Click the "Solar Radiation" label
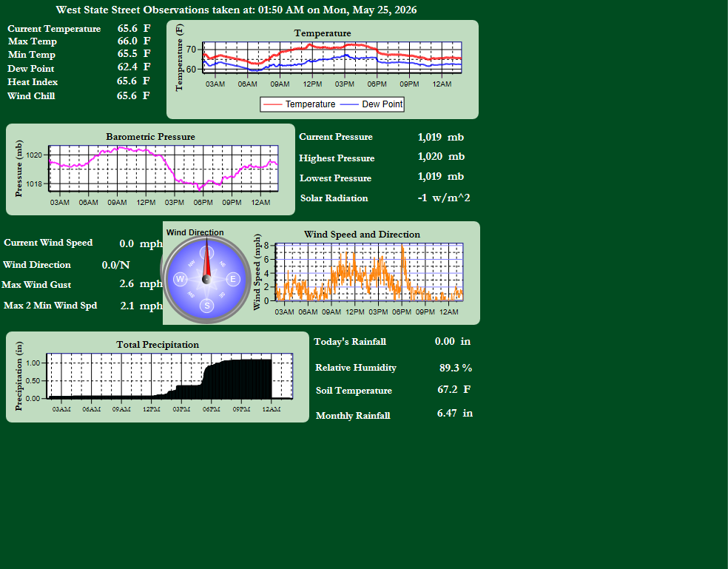728x569 pixels. click(x=334, y=198)
